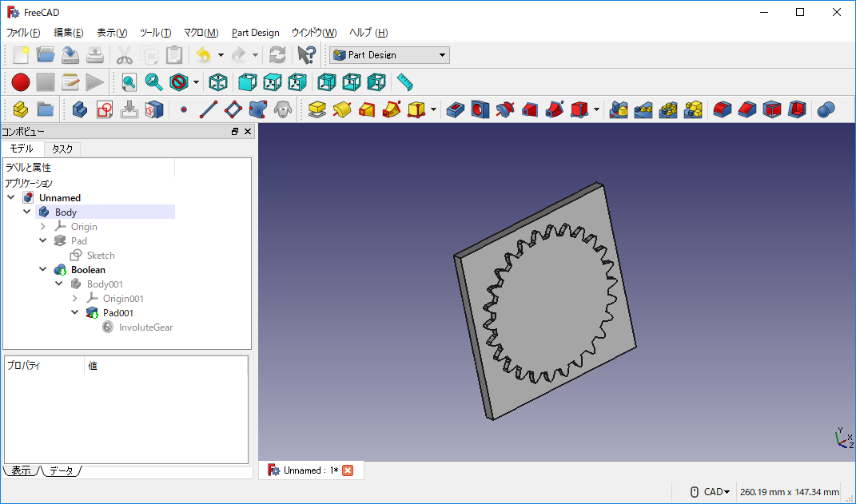
Task: Collapse the Boolean tree node
Action: 43,269
